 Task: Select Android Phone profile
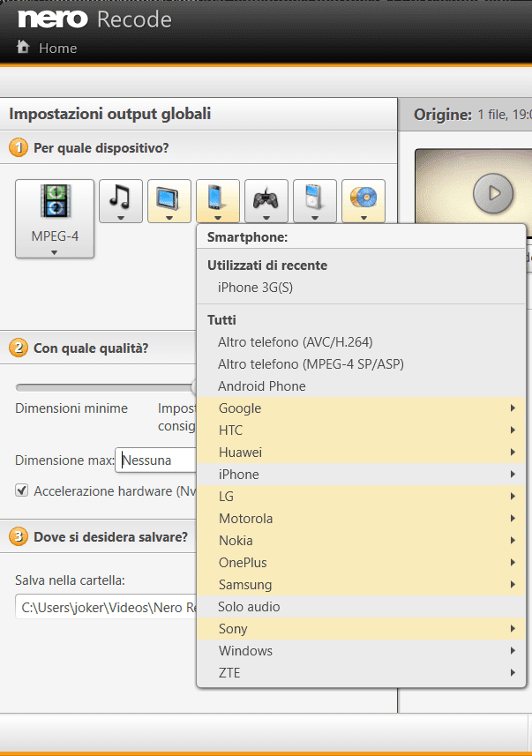click(361, 386)
